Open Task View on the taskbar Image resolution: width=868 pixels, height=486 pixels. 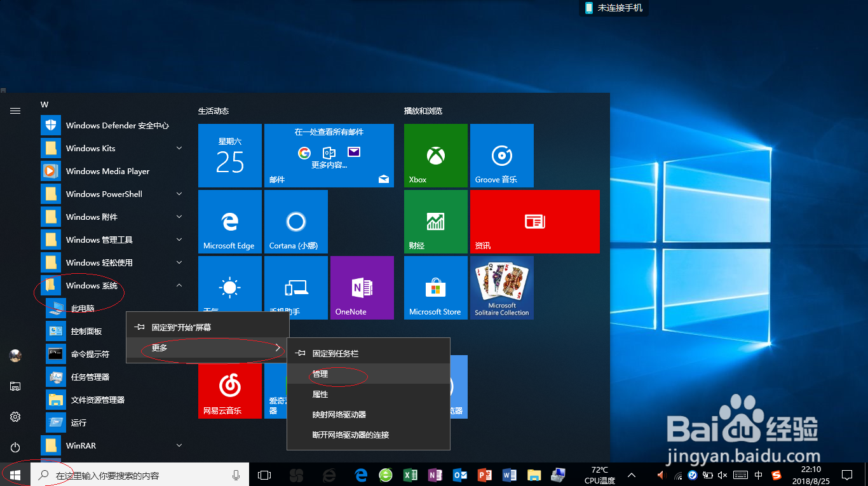point(264,475)
